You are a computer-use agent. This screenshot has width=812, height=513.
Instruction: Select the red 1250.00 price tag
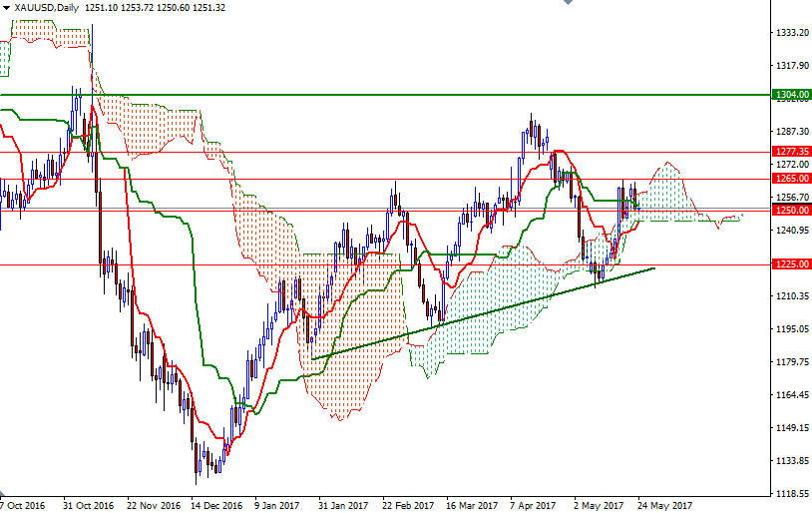[790, 211]
